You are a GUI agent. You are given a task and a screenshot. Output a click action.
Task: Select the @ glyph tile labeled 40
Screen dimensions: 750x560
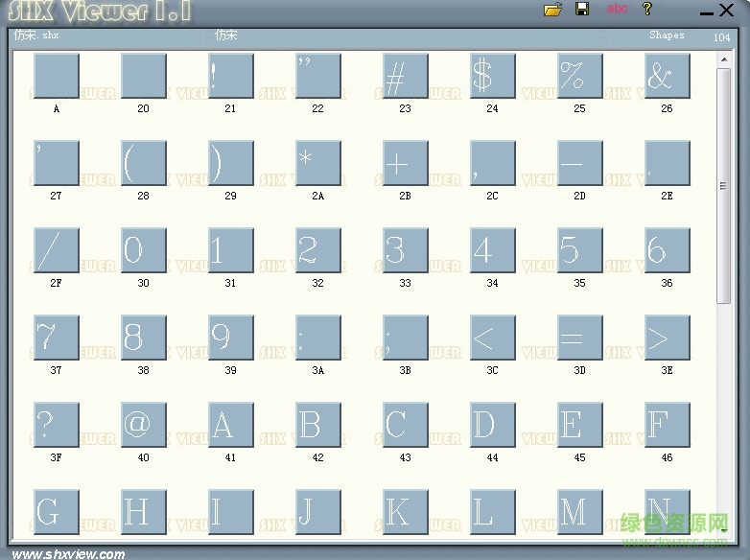coord(144,425)
